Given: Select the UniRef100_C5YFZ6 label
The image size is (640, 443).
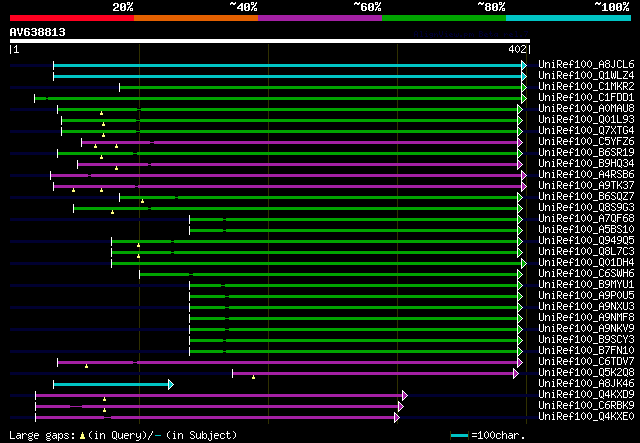Looking at the screenshot, I should [586, 142].
